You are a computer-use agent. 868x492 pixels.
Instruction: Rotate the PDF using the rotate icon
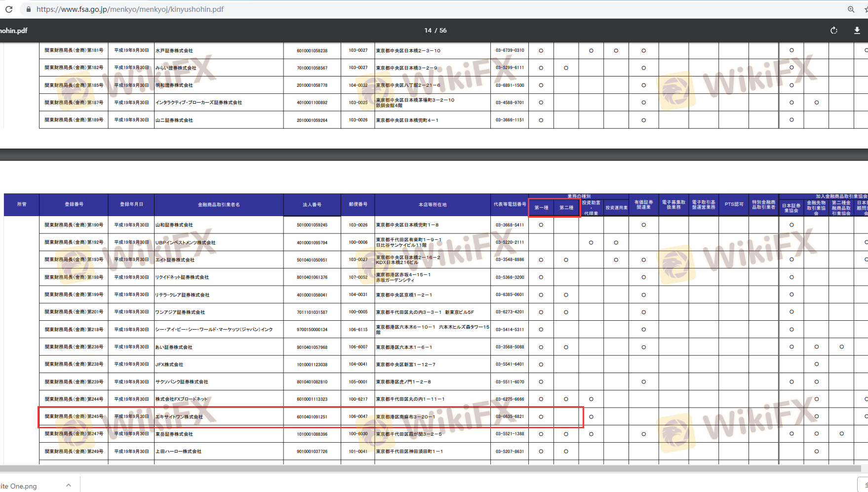(834, 31)
